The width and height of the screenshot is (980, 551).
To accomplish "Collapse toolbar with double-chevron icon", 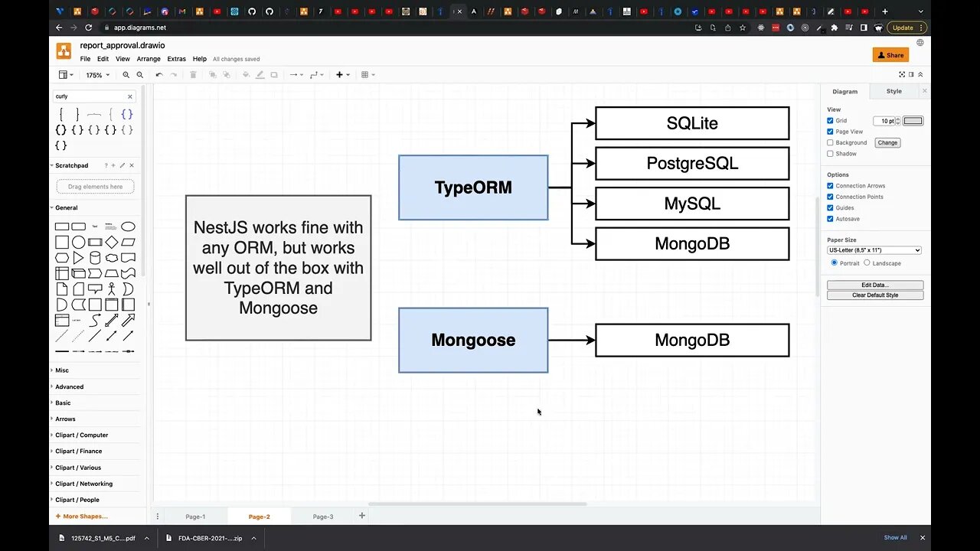I will pyautogui.click(x=920, y=74).
